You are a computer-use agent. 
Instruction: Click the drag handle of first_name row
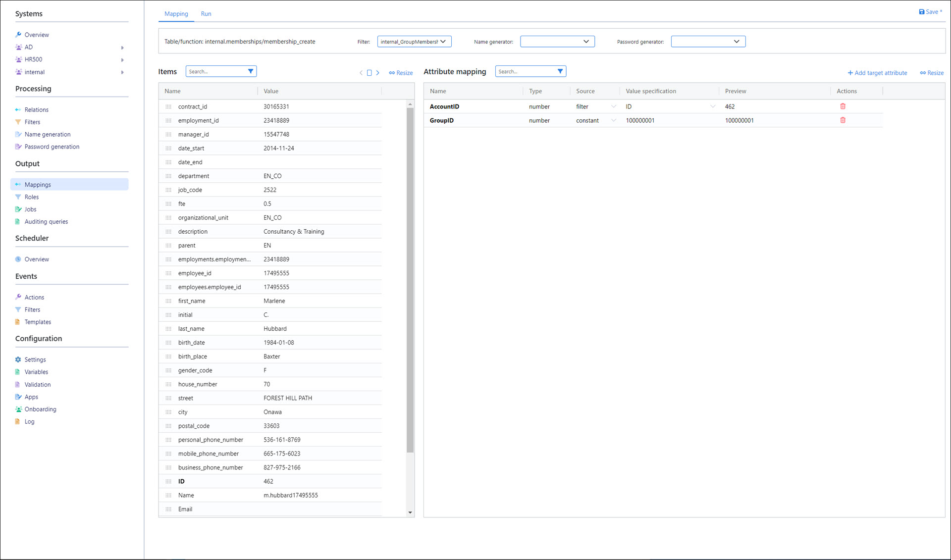pyautogui.click(x=168, y=301)
